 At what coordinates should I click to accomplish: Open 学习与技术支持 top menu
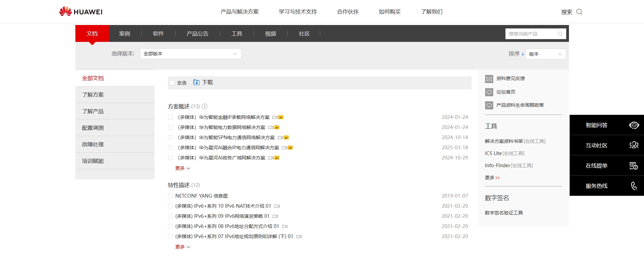coord(298,12)
